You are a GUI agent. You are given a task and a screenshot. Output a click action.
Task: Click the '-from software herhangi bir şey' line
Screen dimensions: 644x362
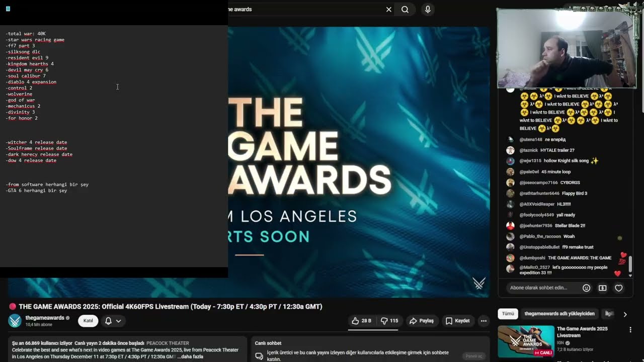(x=47, y=185)
